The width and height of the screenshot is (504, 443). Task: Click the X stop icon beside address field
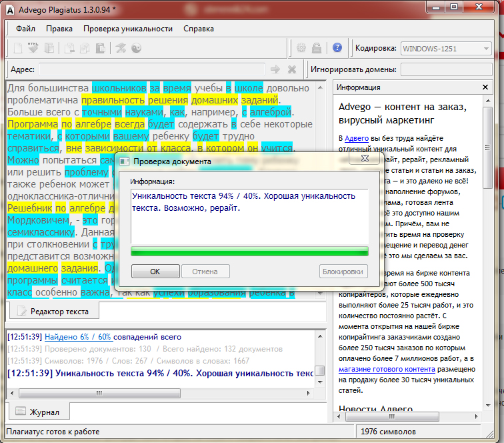tap(291, 69)
